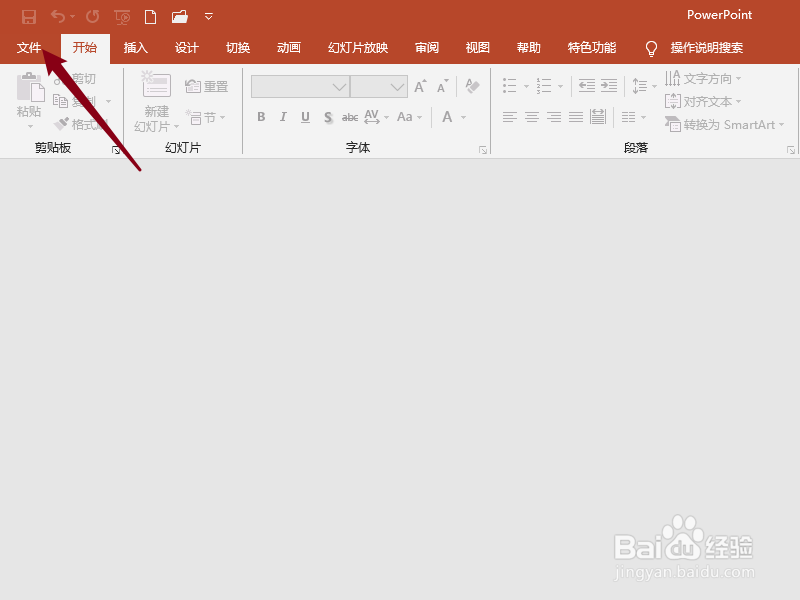Open the 字体 dialog launcher
The image size is (800, 600).
pyautogui.click(x=483, y=150)
